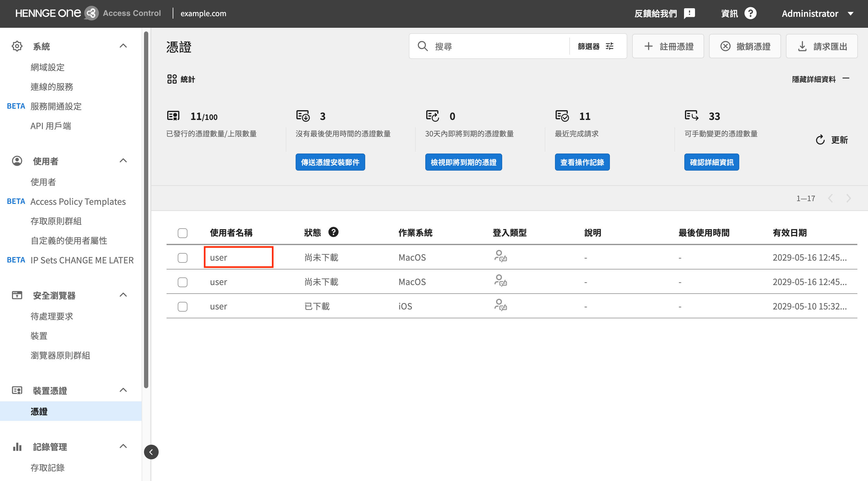Viewport: 868px width, 481px height.
Task: Collapse the 使用者 section chevron
Action: pyautogui.click(x=123, y=161)
